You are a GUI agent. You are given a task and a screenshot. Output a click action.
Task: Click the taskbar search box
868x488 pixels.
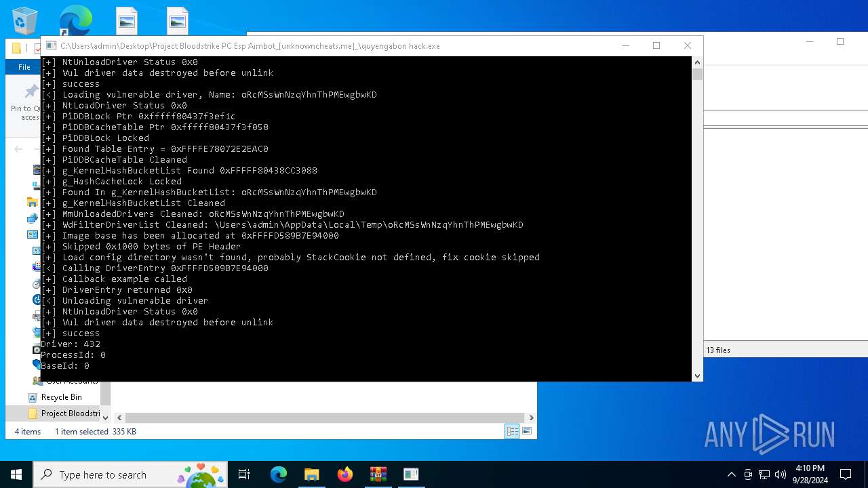pos(131,474)
